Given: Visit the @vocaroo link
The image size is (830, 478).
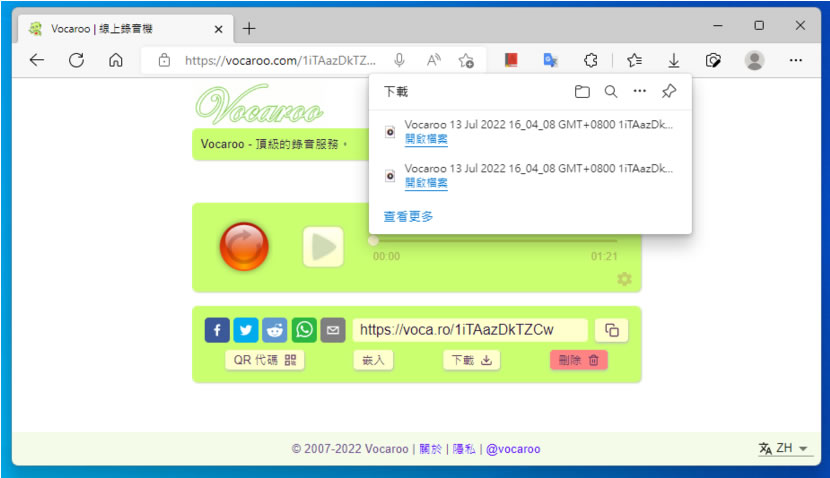Looking at the screenshot, I should coord(513,449).
